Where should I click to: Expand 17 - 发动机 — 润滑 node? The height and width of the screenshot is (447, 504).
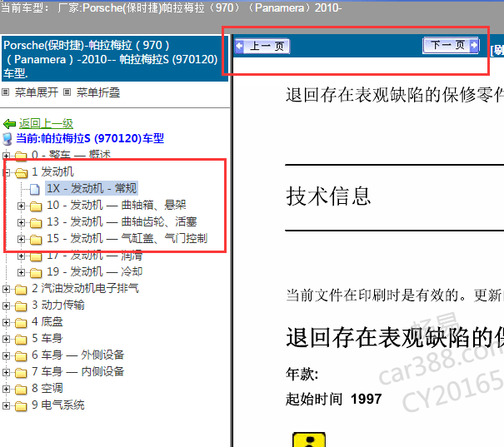coord(21,256)
